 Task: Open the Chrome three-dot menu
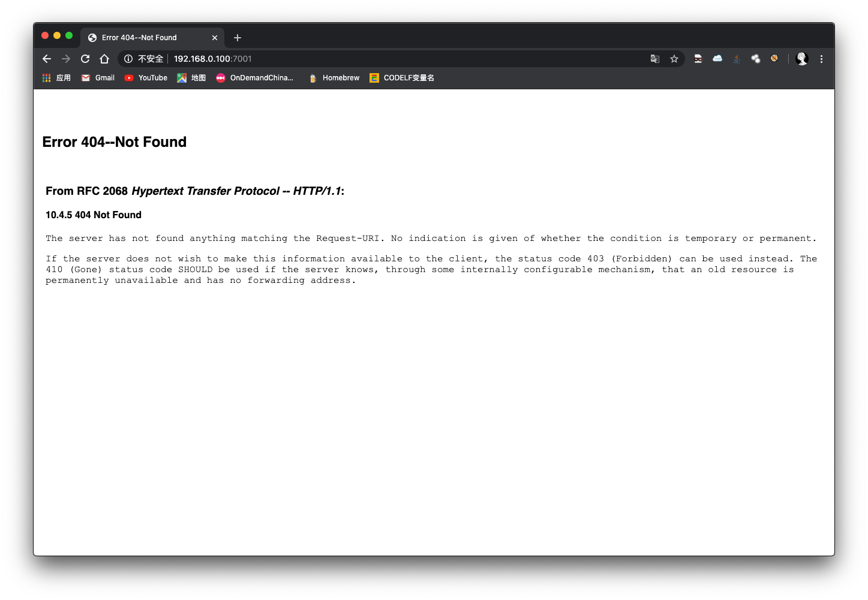coord(821,59)
